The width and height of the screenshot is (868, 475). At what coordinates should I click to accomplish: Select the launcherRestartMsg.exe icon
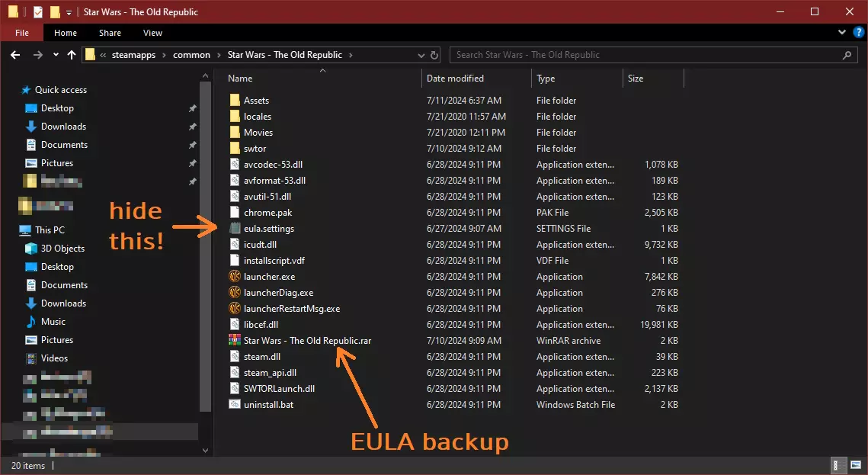pos(235,308)
